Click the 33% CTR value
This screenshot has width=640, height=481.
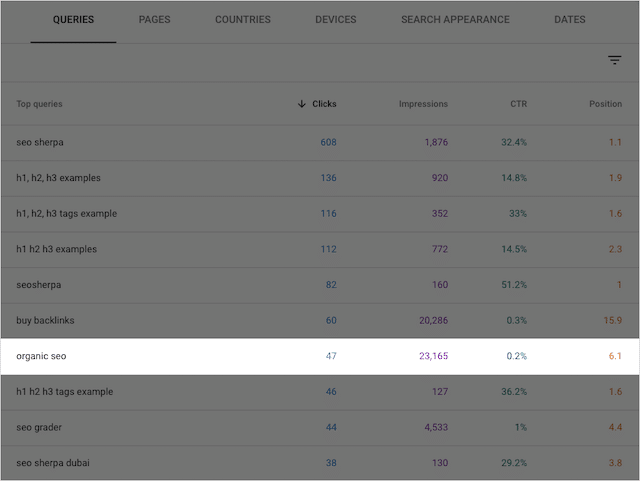pos(518,214)
